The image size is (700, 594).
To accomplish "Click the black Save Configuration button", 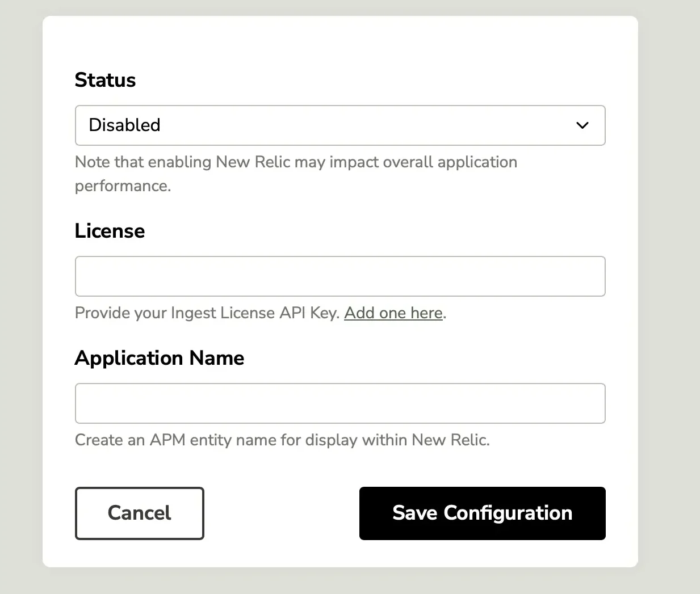I will point(482,513).
